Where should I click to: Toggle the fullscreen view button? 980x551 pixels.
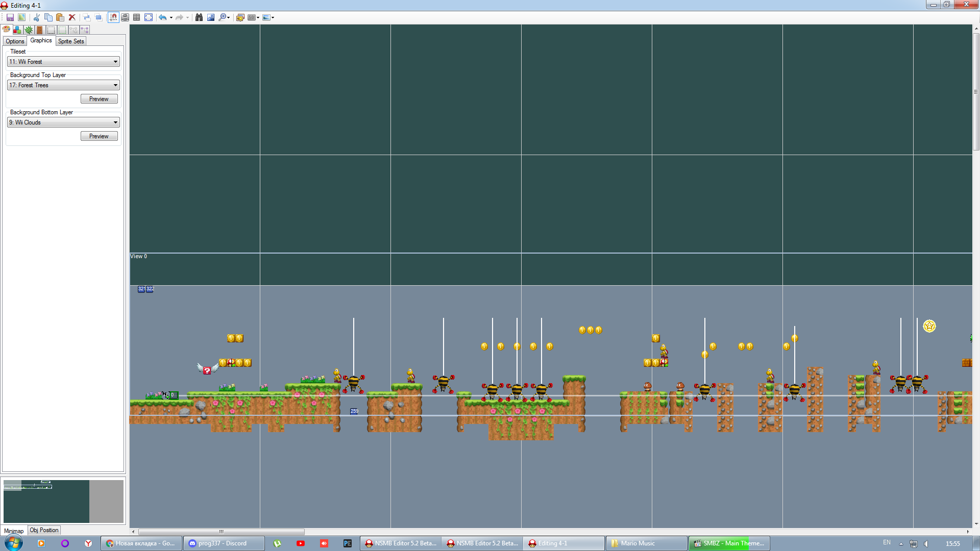pyautogui.click(x=149, y=17)
